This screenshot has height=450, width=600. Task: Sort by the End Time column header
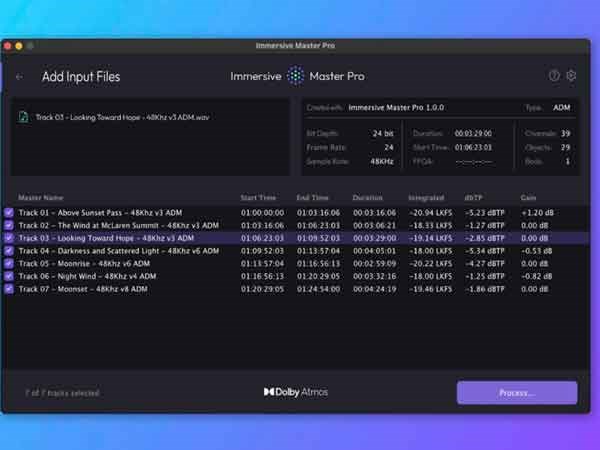pyautogui.click(x=312, y=198)
